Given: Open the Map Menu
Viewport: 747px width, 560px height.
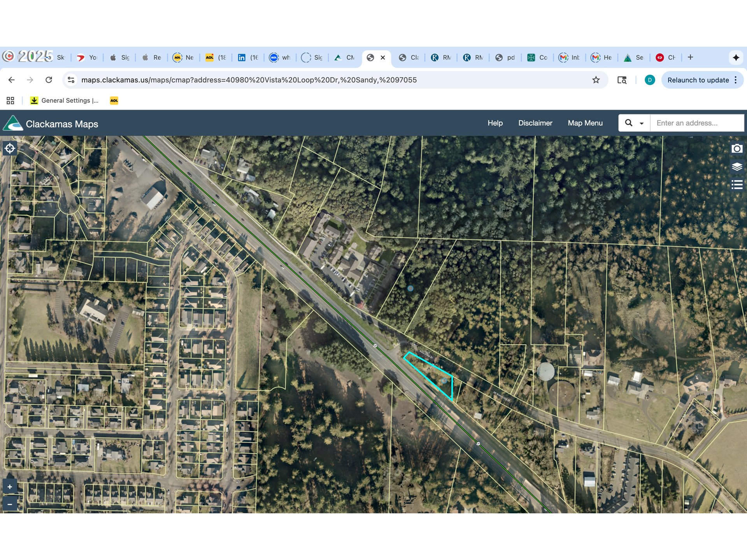Looking at the screenshot, I should (x=585, y=123).
